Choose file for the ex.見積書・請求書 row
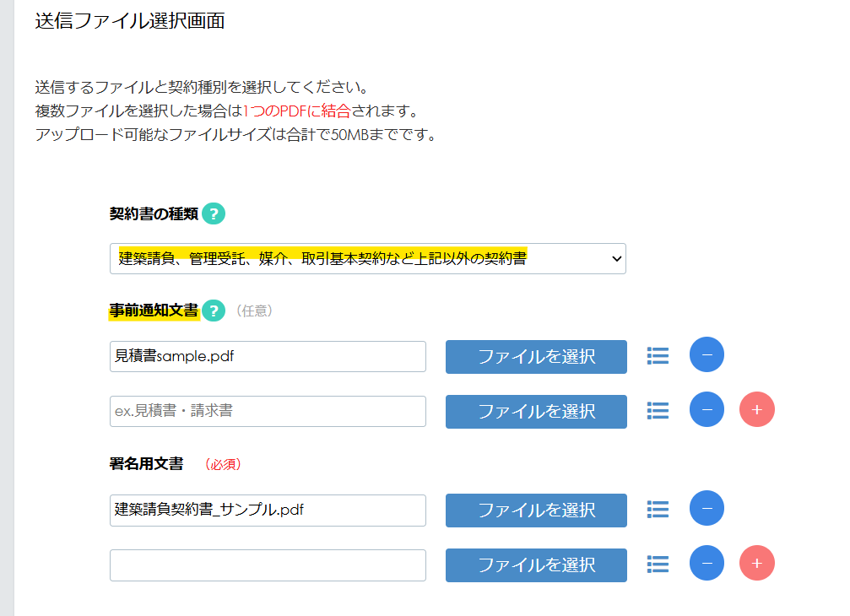The width and height of the screenshot is (850, 616). [x=536, y=411]
